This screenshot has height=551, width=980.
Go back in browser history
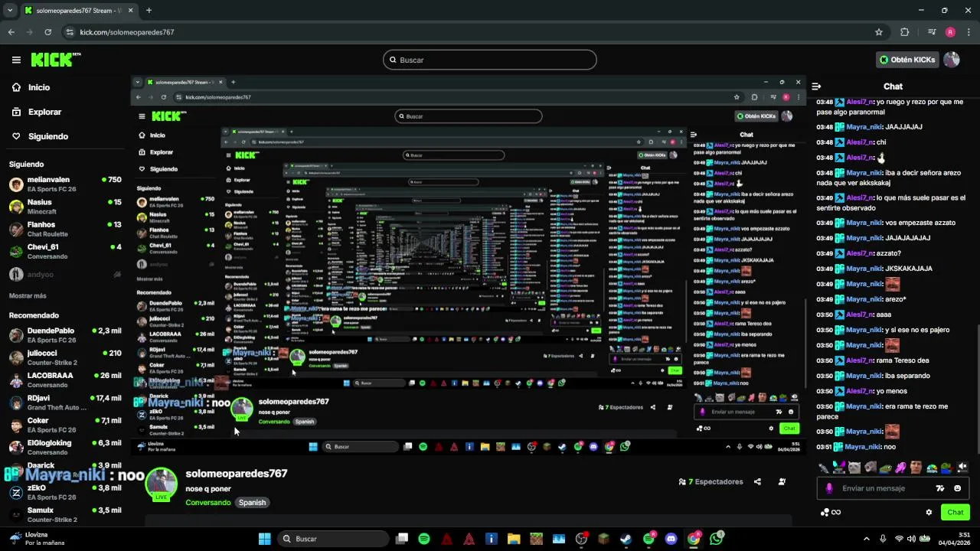(11, 32)
